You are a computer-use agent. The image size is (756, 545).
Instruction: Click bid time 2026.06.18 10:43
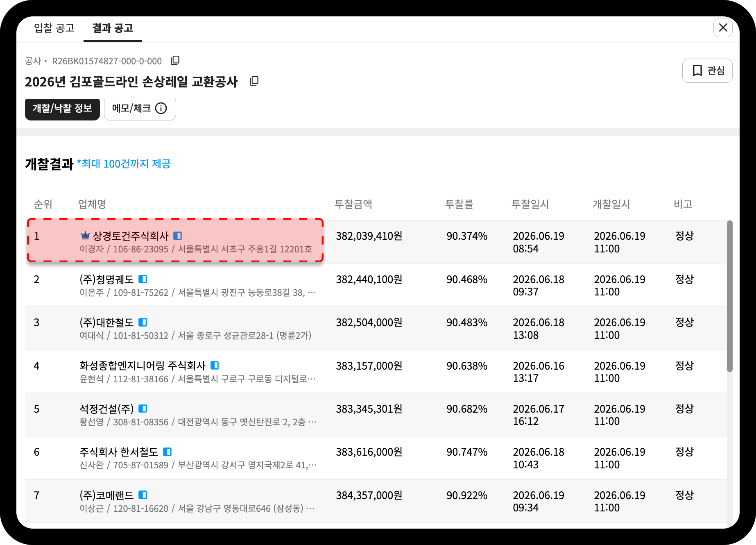coord(539,458)
